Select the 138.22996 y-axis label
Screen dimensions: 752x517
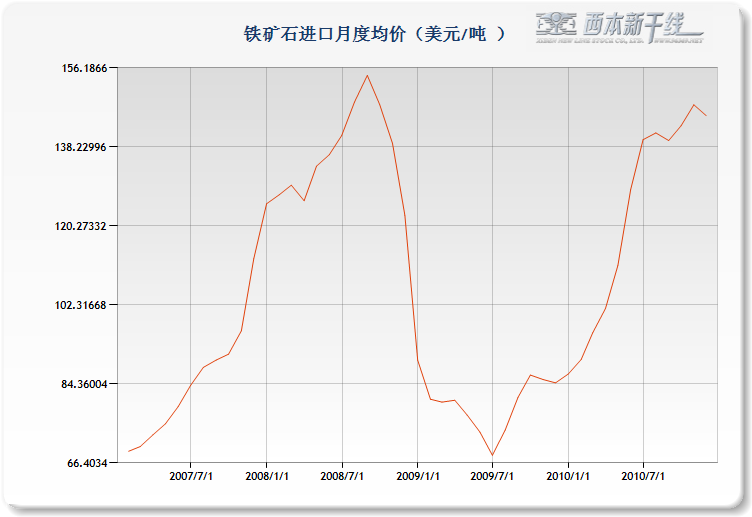pos(83,147)
